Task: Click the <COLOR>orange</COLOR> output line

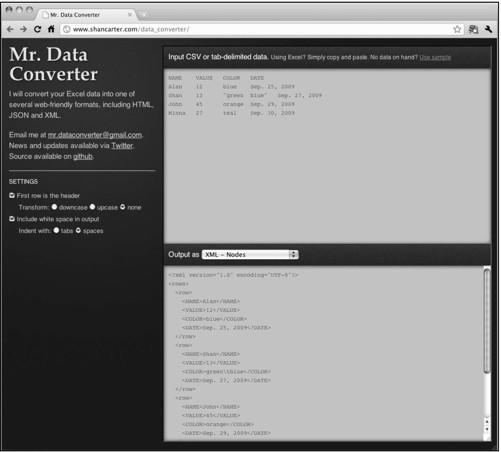Action: (x=218, y=424)
